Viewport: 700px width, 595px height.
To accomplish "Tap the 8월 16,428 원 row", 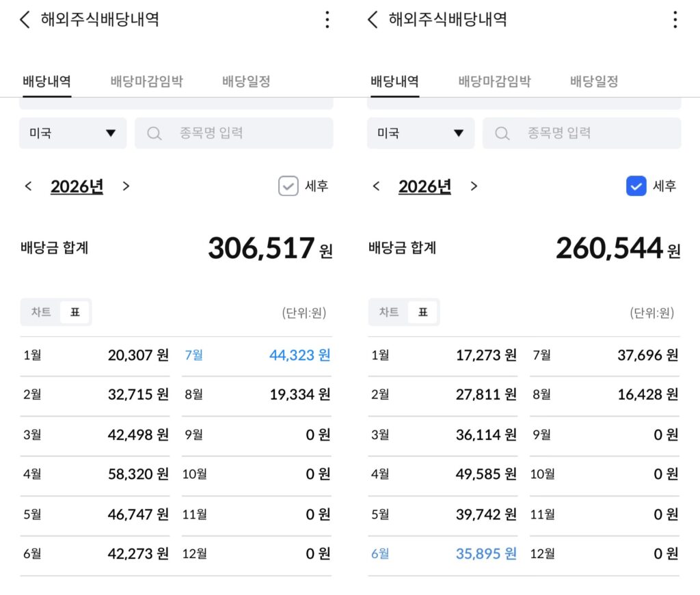I will point(604,395).
